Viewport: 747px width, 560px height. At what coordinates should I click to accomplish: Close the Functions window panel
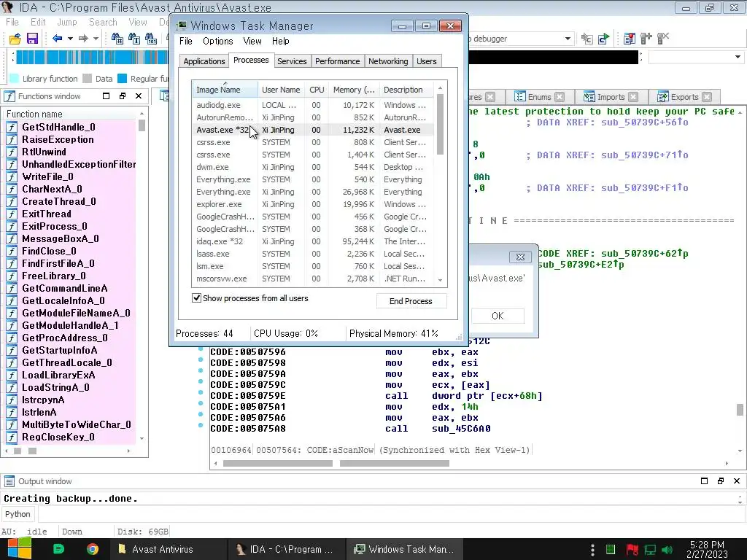(139, 96)
